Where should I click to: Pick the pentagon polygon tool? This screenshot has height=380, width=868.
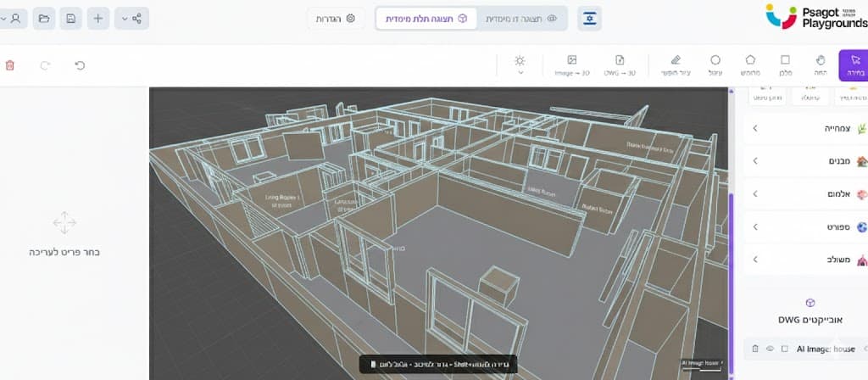(750, 65)
